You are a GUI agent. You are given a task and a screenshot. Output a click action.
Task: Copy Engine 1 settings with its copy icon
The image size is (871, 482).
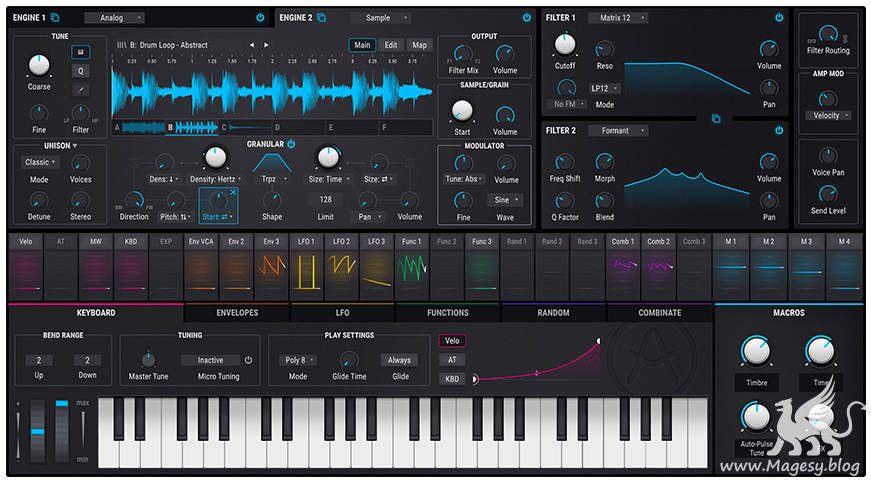55,18
